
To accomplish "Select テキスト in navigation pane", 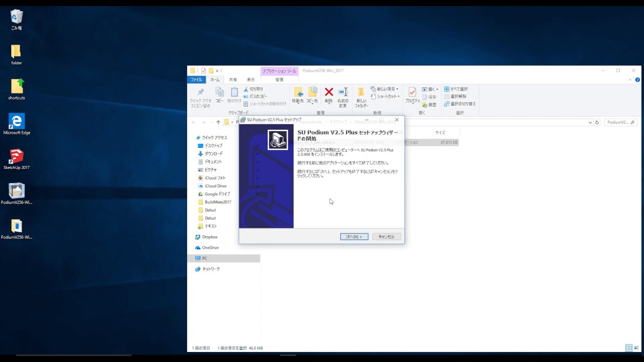I will click(207, 226).
